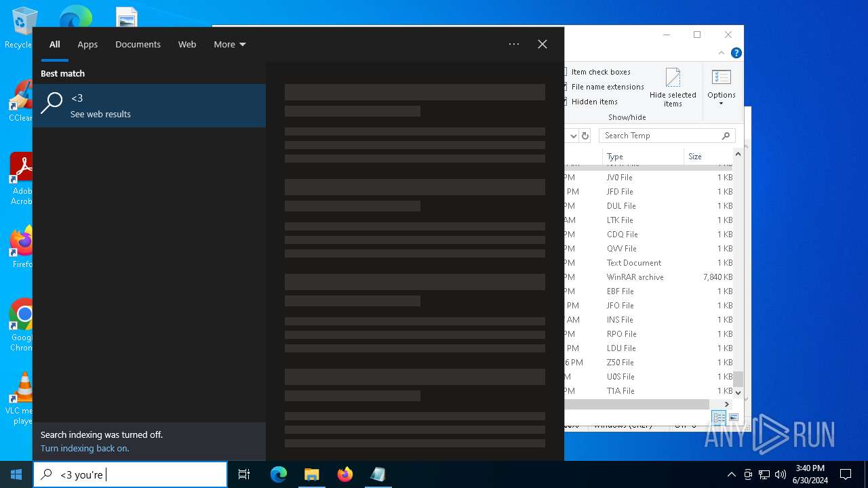Sort files by Size column
Screen dimensions: 868x488
coord(709,157)
